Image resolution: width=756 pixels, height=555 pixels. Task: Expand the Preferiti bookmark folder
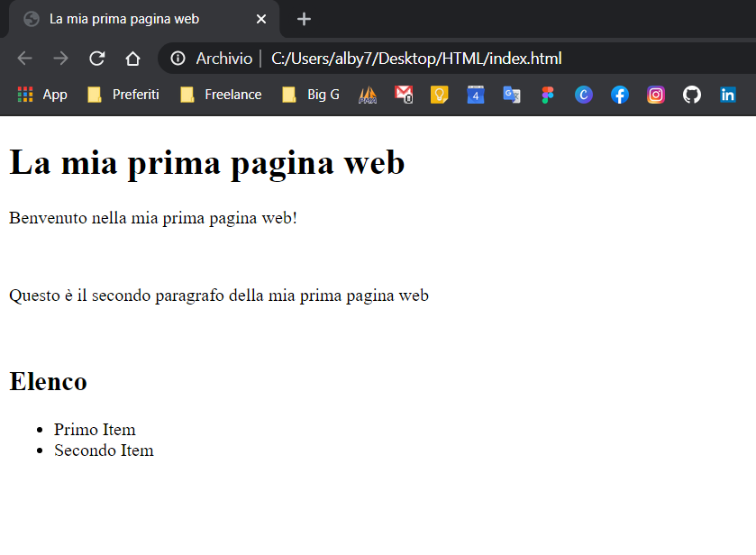(123, 95)
